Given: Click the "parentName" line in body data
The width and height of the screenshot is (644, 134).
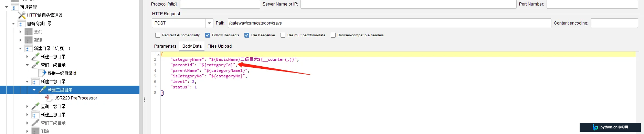Looking at the screenshot, I should click(x=210, y=70).
